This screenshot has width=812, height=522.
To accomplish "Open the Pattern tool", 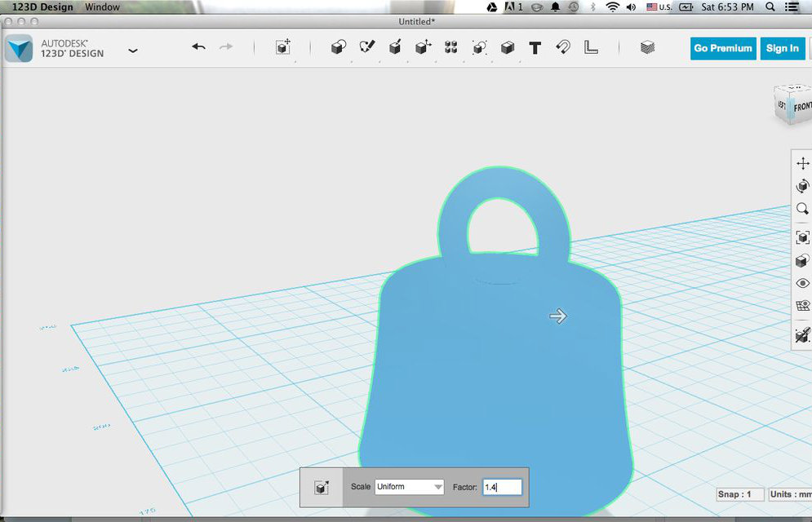I will [x=451, y=47].
